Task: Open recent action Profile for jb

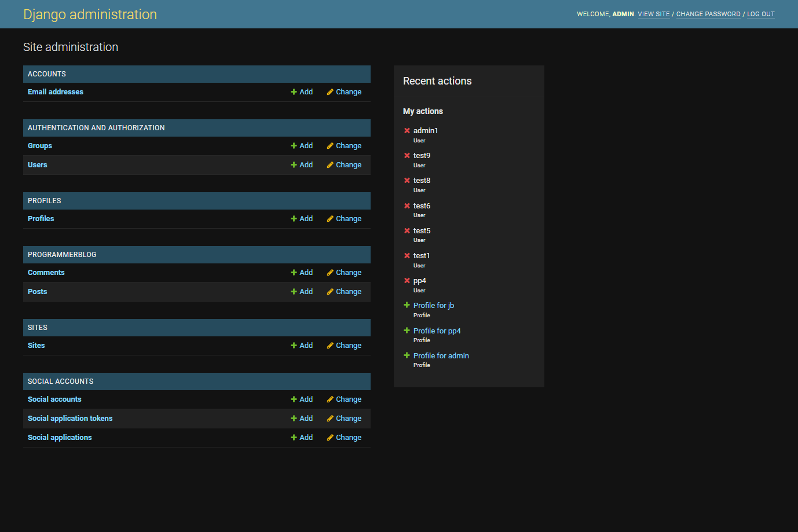Action: coord(434,306)
